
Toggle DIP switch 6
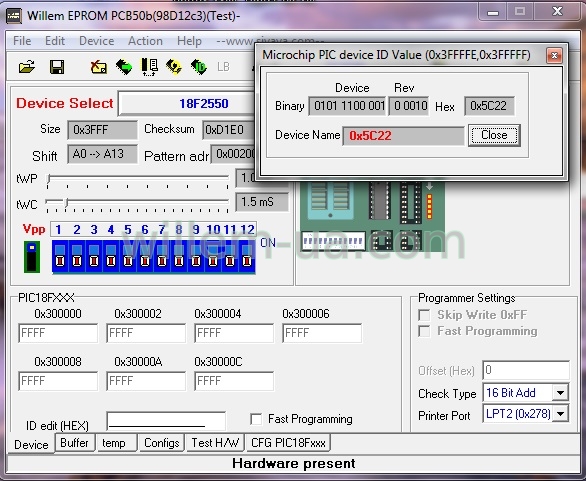pos(145,256)
